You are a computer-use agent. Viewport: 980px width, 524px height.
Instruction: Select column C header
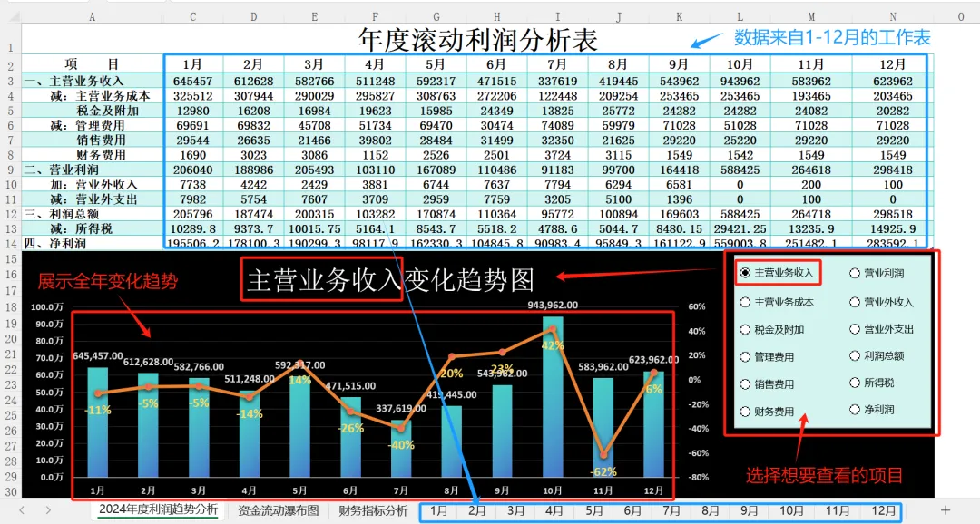point(192,17)
